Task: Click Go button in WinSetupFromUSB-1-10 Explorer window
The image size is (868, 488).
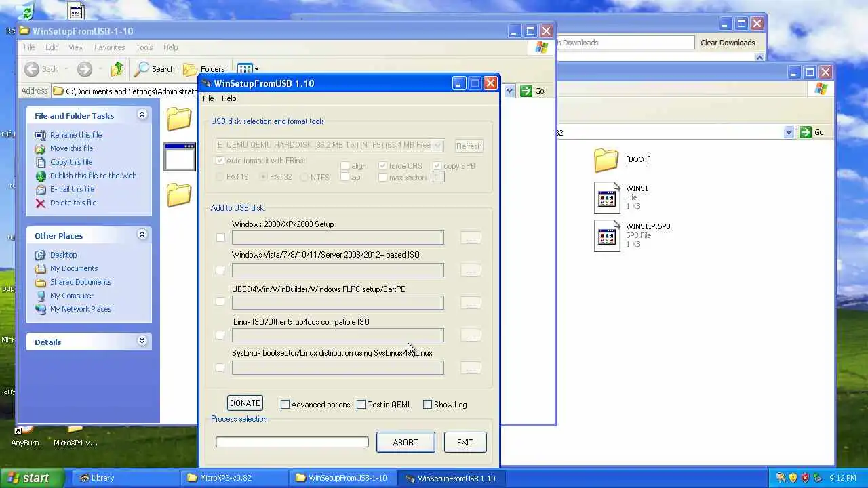Action: [x=532, y=91]
